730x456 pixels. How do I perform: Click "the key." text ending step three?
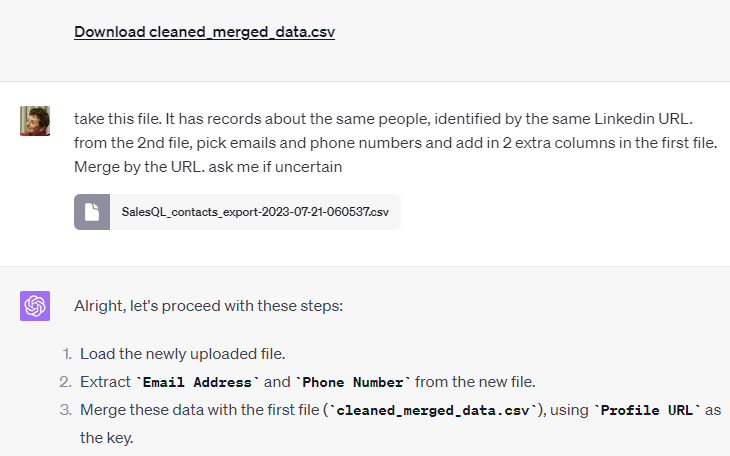pyautogui.click(x=105, y=438)
